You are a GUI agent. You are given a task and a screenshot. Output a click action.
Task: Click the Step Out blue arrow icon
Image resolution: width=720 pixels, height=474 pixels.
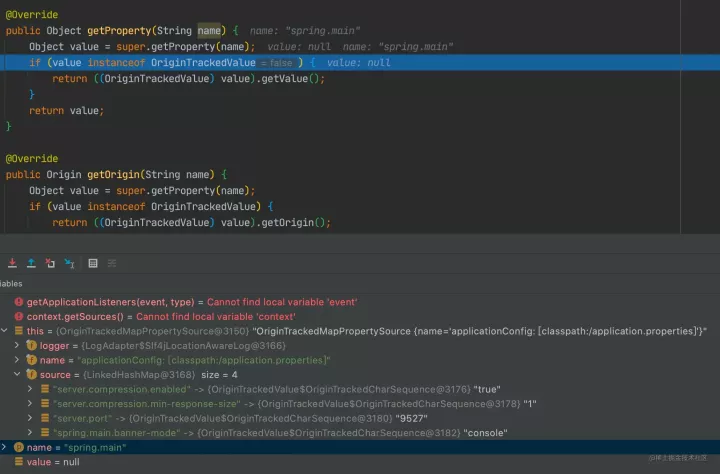(31, 263)
